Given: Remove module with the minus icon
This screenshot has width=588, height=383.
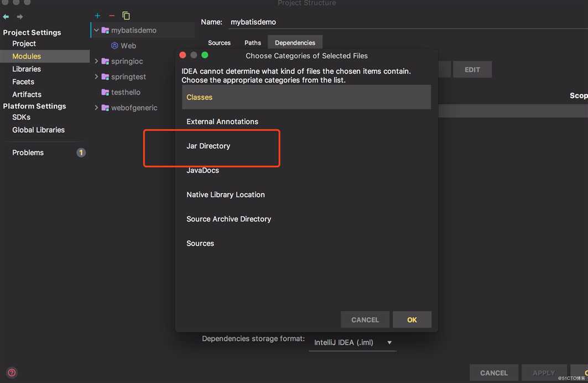Looking at the screenshot, I should click(x=112, y=15).
